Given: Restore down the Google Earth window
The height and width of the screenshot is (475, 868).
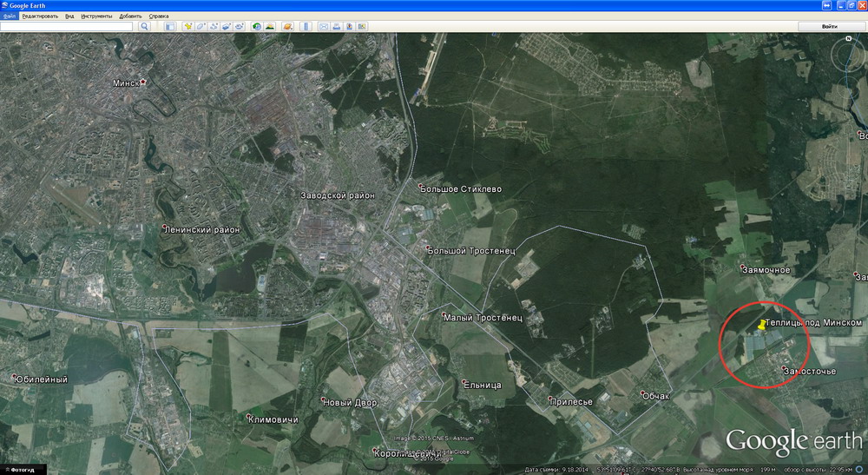Looking at the screenshot, I should (852, 5).
